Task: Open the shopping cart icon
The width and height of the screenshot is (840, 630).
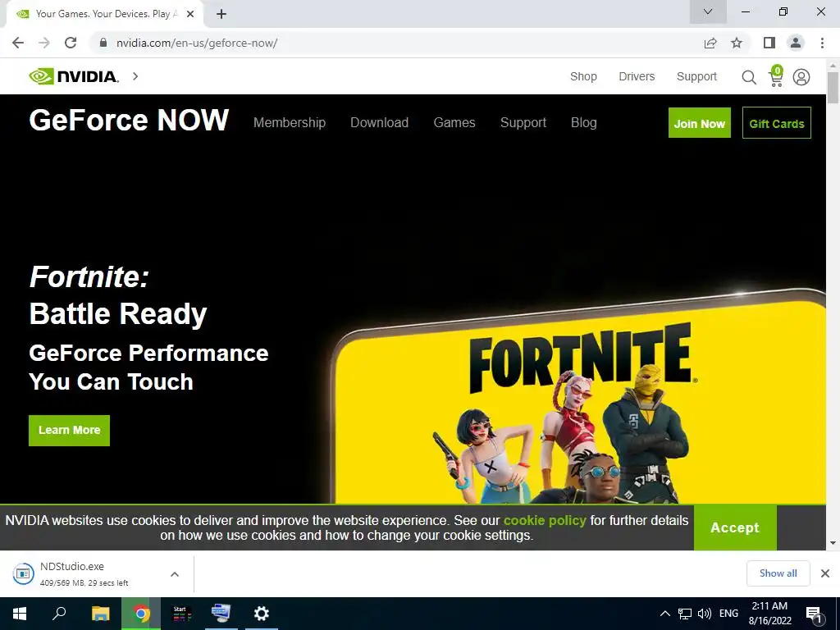Action: point(776,76)
